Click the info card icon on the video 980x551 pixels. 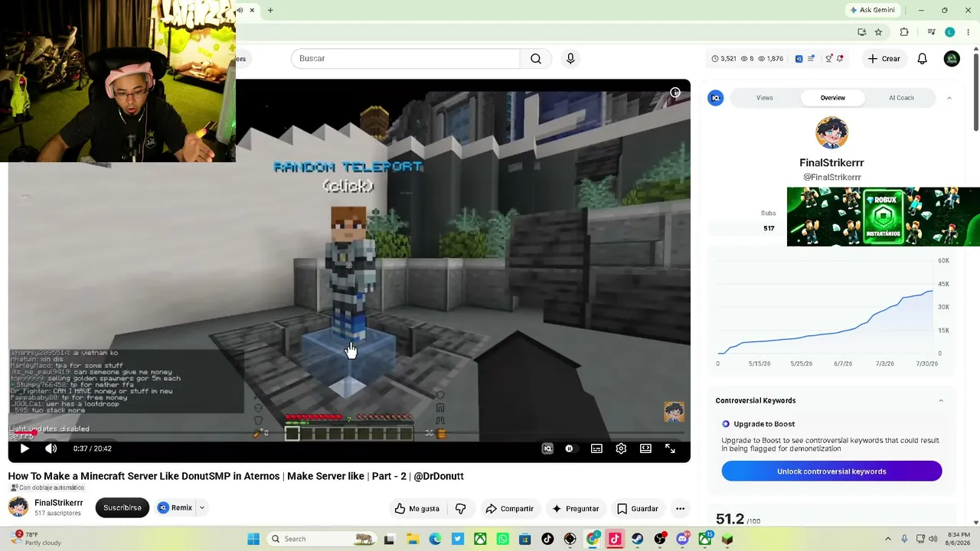pyautogui.click(x=675, y=93)
